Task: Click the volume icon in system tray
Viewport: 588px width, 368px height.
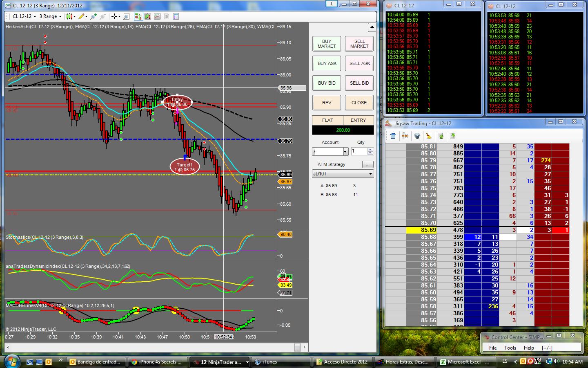Action: 557,361
